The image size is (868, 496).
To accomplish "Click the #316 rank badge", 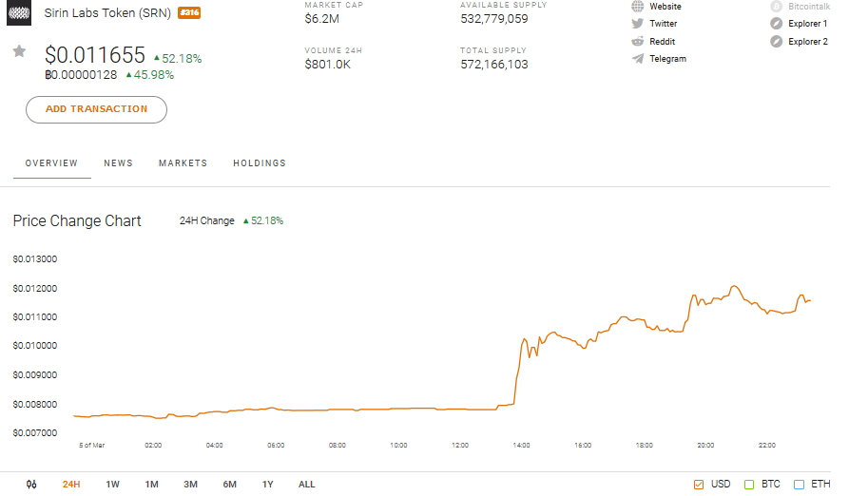I will [189, 13].
